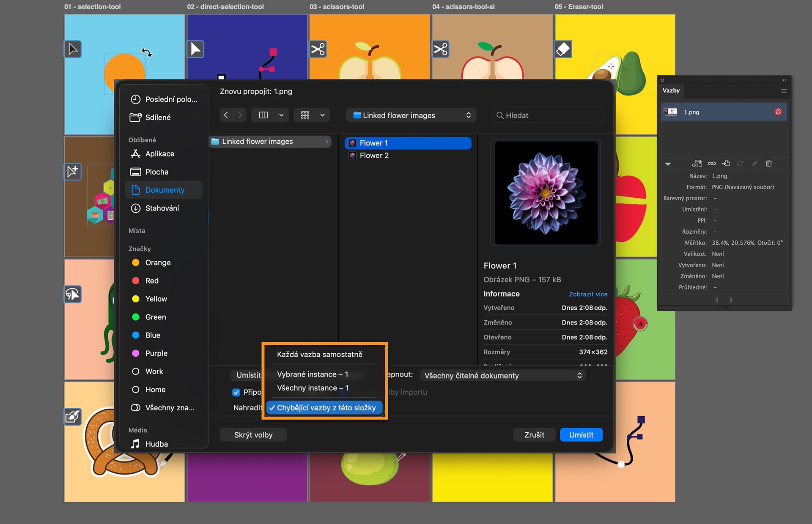
Task: Close the Vazby panel with the X
Action: point(663,80)
